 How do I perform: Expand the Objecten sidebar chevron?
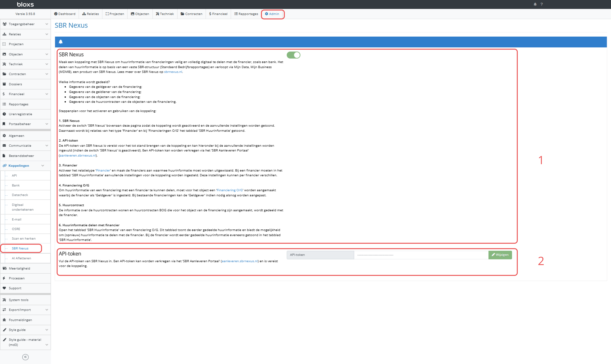[47, 54]
